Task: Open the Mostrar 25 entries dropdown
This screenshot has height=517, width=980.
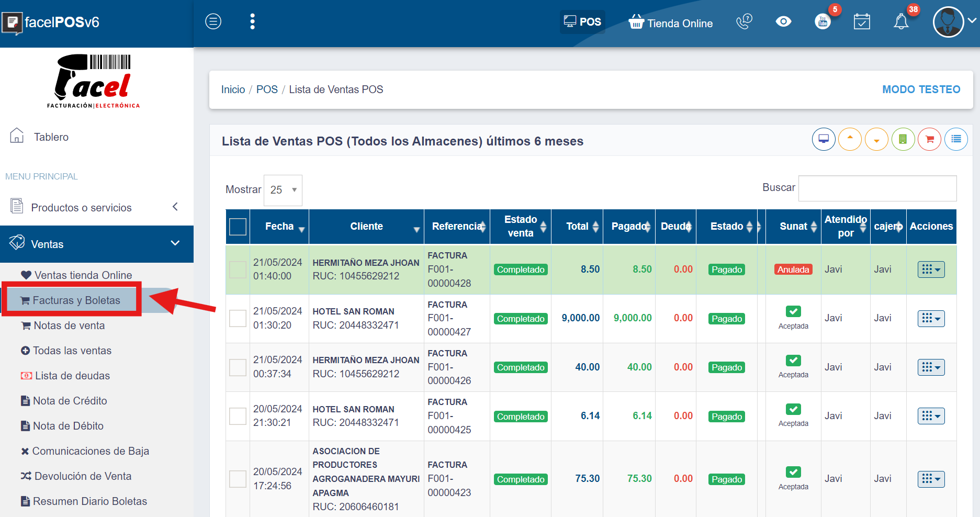Action: [283, 190]
